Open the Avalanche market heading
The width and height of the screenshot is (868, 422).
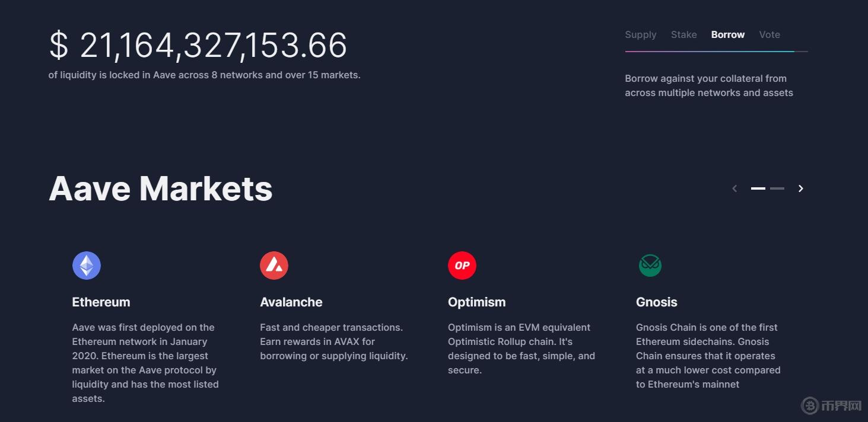pyautogui.click(x=291, y=302)
